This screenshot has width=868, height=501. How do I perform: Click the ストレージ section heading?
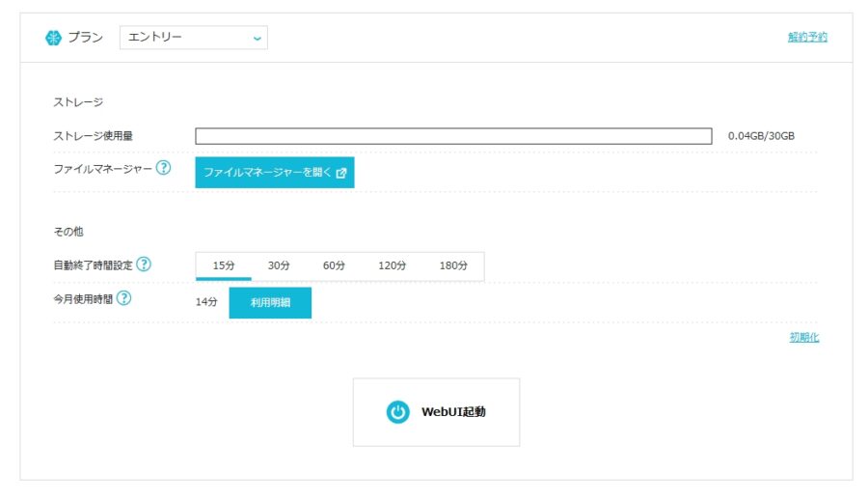coord(78,102)
